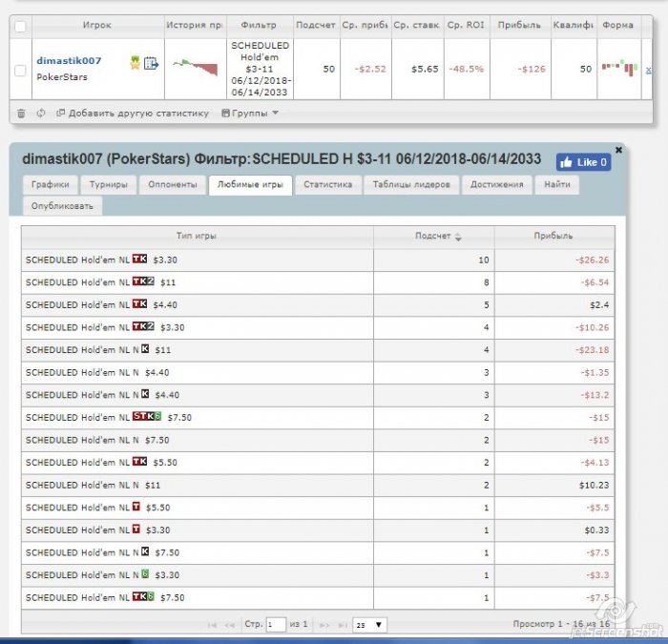Switch to the Оппоненты tab

pos(173,185)
